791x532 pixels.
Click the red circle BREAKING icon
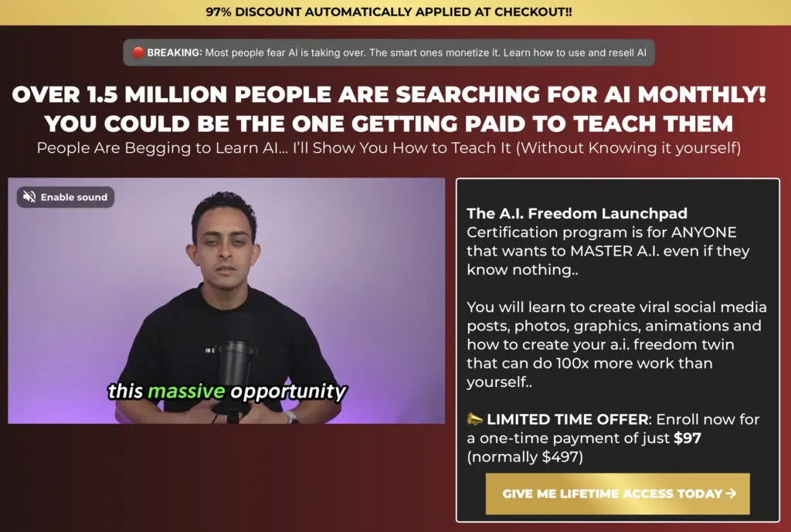[x=138, y=53]
